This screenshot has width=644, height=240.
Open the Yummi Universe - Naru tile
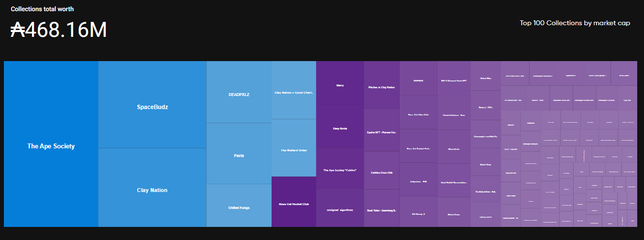454,113
